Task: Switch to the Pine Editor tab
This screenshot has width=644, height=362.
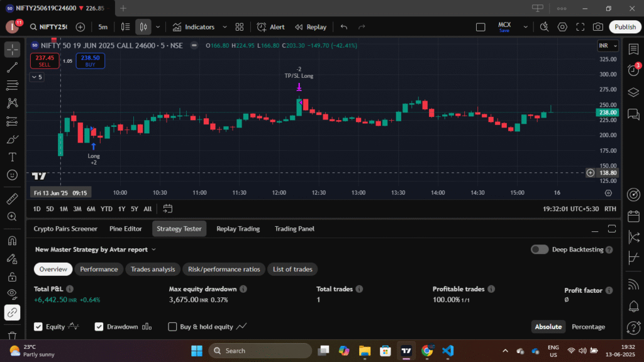Action: point(126,229)
